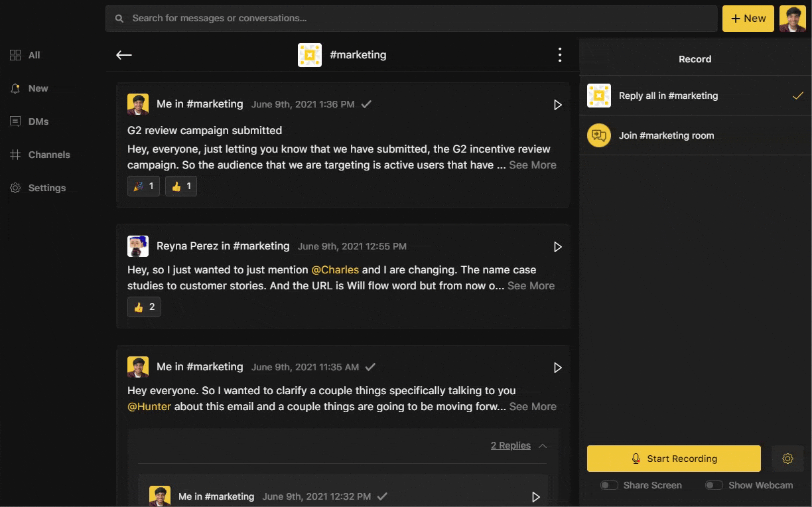Click the avatar on the 12:32 PM reply
Viewport: 812px width, 507px height.
pos(160,496)
